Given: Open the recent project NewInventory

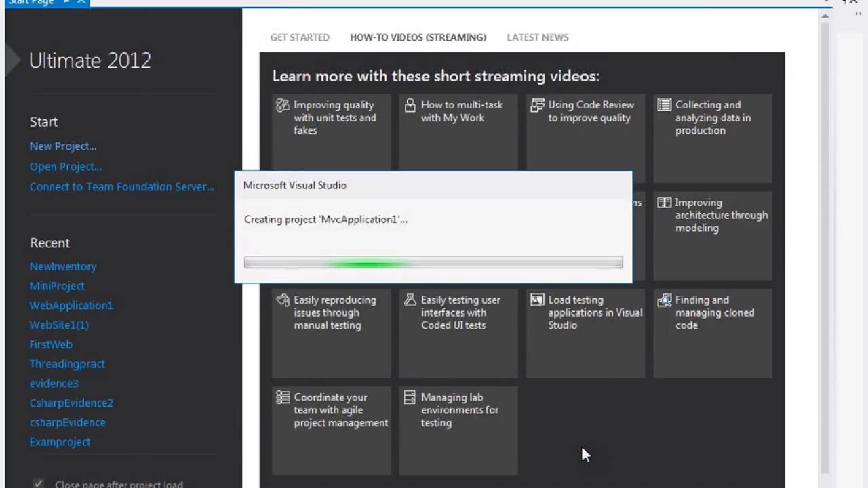Looking at the screenshot, I should 63,266.
